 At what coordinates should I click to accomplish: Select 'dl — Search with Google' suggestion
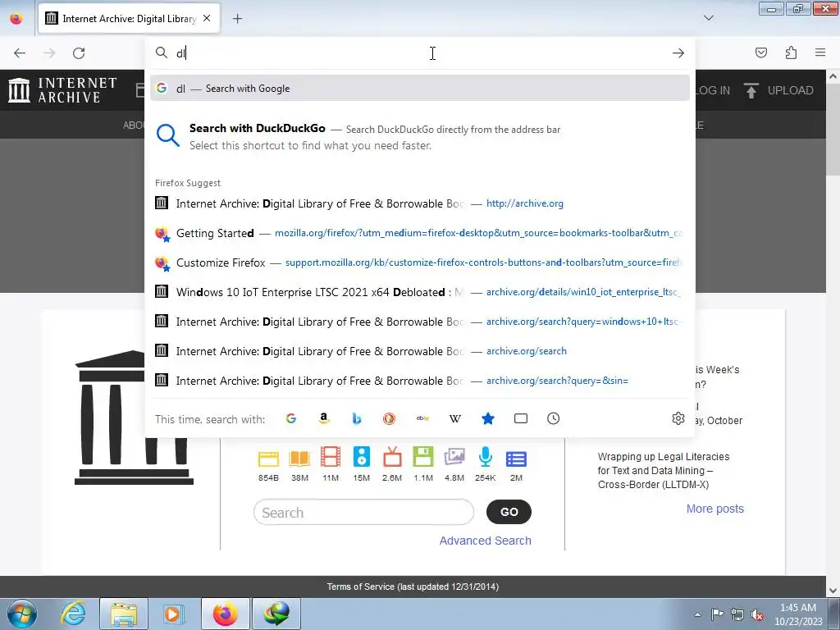[x=420, y=89]
